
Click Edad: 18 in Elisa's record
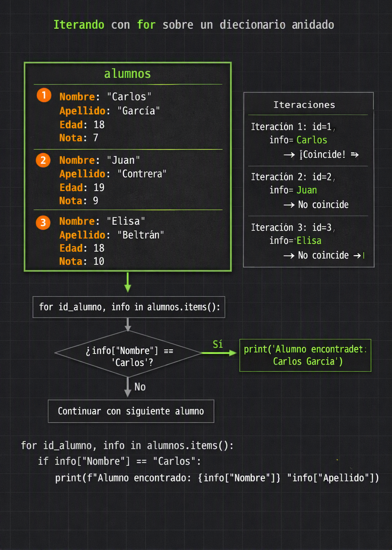(82, 248)
